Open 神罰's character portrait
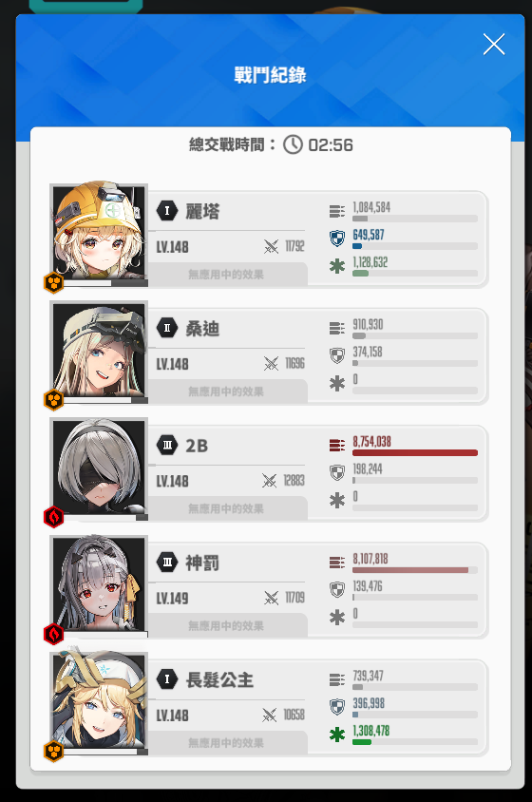This screenshot has height=802, width=532. pos(99,583)
